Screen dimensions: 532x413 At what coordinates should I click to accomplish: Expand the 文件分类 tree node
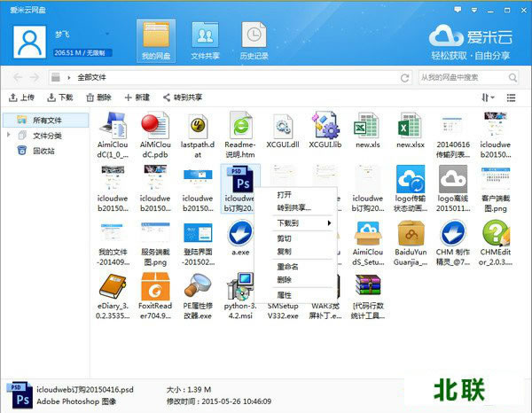pyautogui.click(x=10, y=136)
